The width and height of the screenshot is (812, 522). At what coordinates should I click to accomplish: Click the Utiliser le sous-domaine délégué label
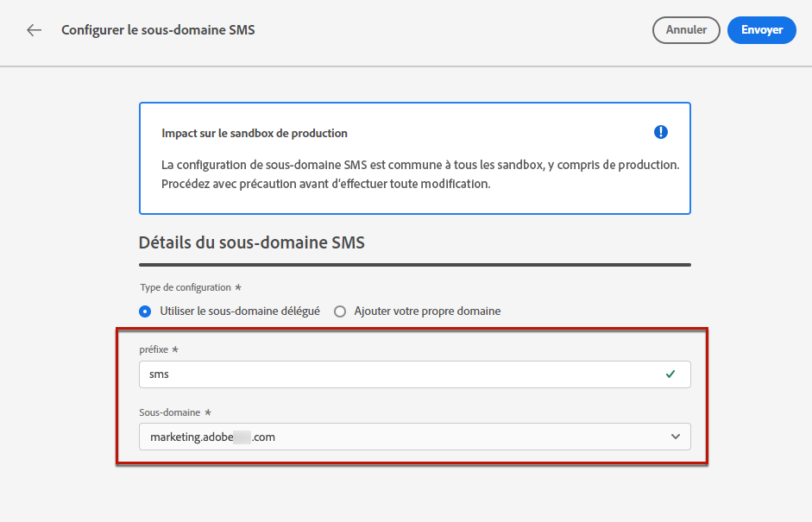tap(240, 311)
